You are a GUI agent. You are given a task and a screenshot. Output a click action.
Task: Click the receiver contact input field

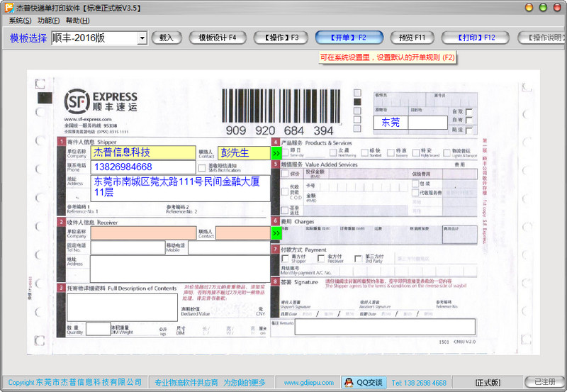tap(243, 233)
